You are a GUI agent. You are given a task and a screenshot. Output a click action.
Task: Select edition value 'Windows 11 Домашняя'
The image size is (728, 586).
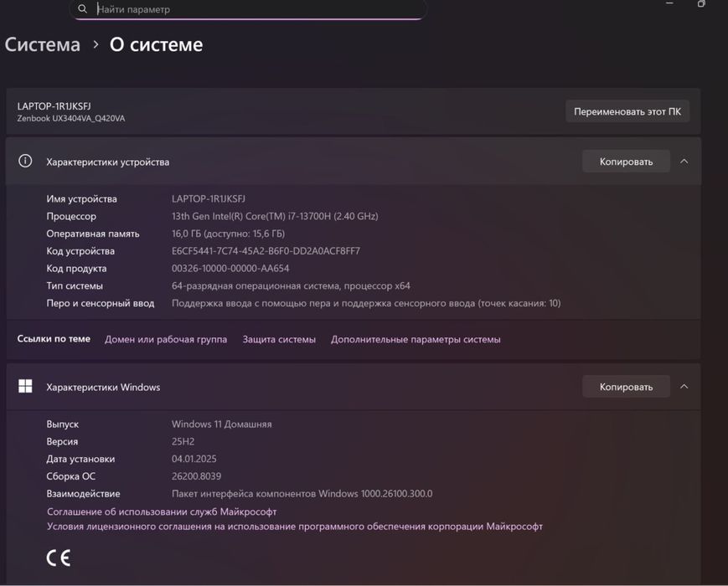click(221, 424)
